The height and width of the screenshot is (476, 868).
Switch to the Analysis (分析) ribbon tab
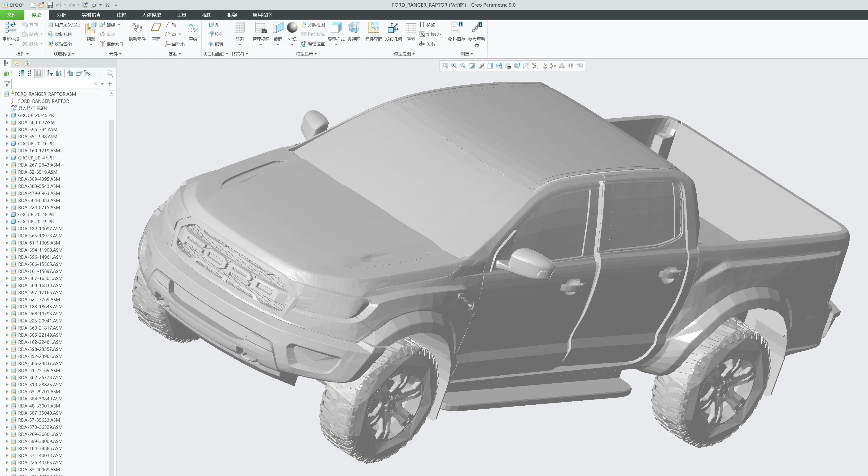61,15
